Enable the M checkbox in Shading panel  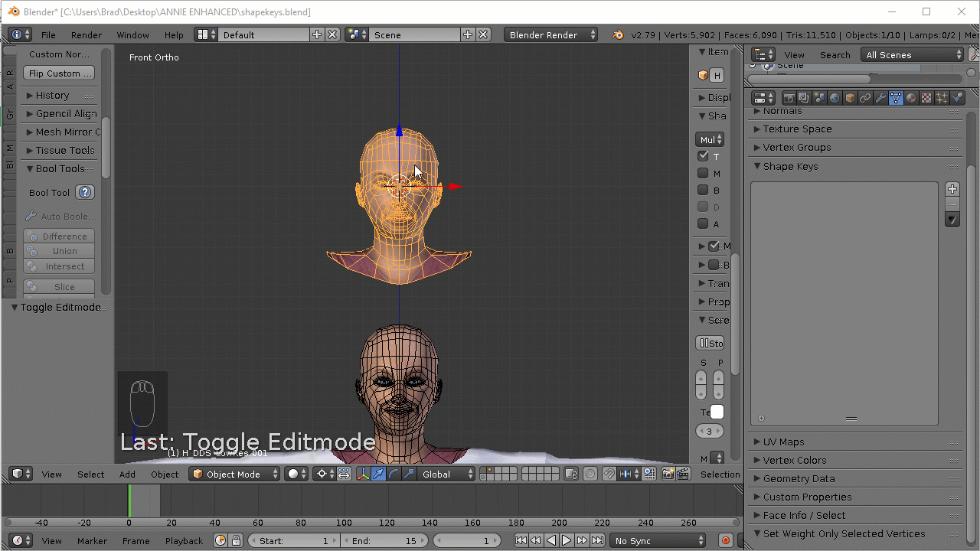coord(703,174)
